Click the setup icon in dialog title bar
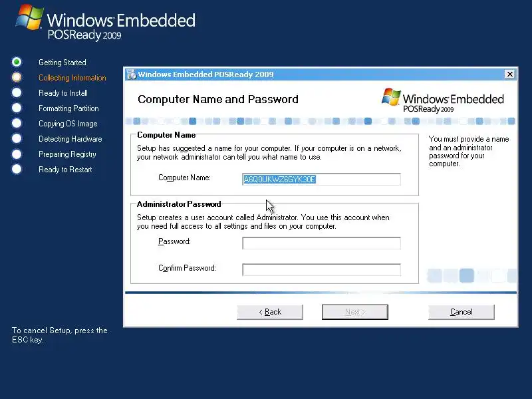The width and height of the screenshot is (532, 399). (x=131, y=74)
